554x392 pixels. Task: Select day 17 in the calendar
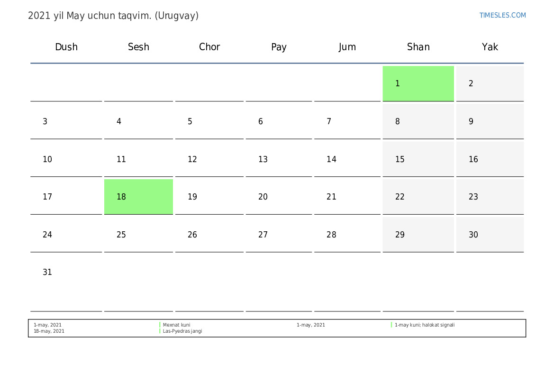coord(66,197)
